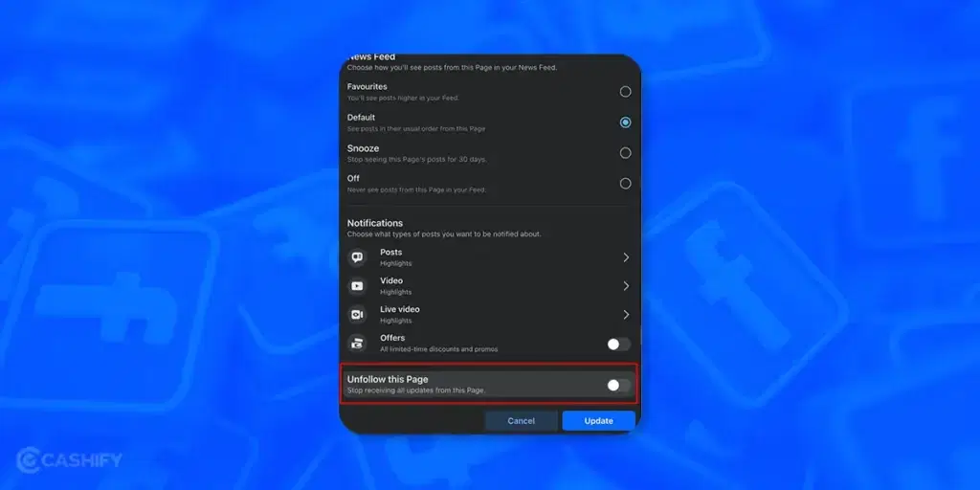Enable the Unfollow this Page switch
Image resolution: width=980 pixels, height=490 pixels.
[x=619, y=385]
